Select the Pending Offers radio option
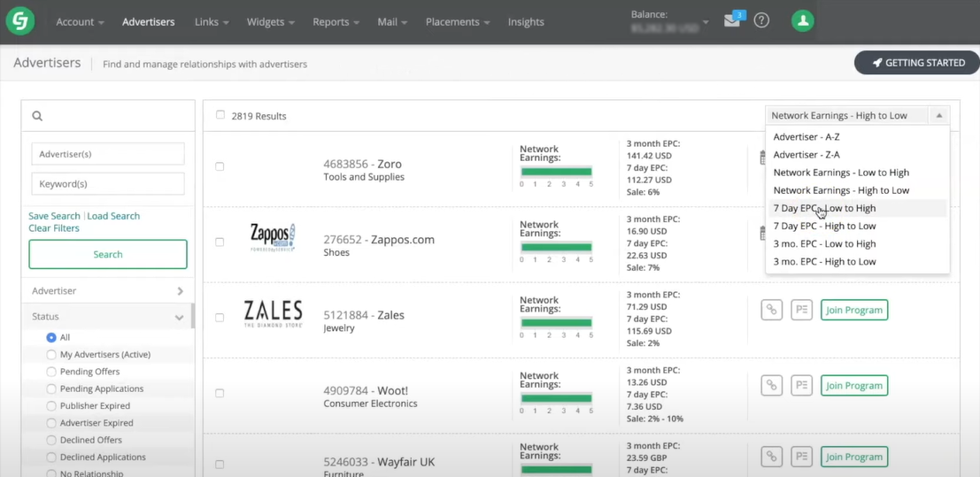 (51, 372)
